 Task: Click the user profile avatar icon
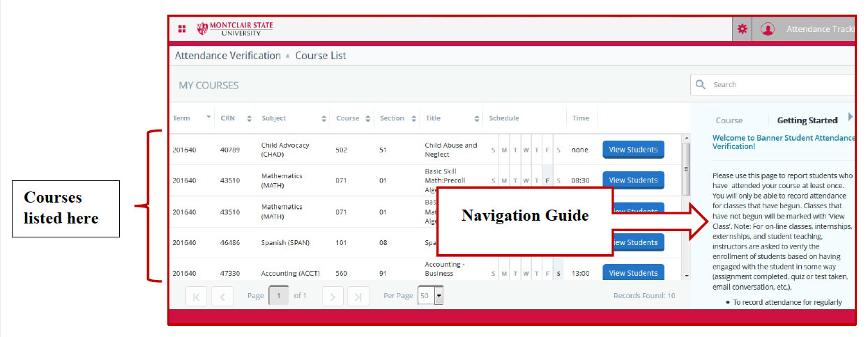click(x=768, y=29)
